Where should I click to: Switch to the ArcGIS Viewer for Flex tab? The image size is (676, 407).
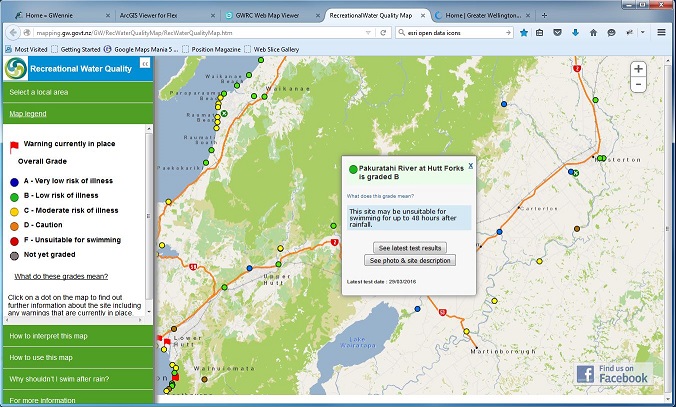coord(166,16)
